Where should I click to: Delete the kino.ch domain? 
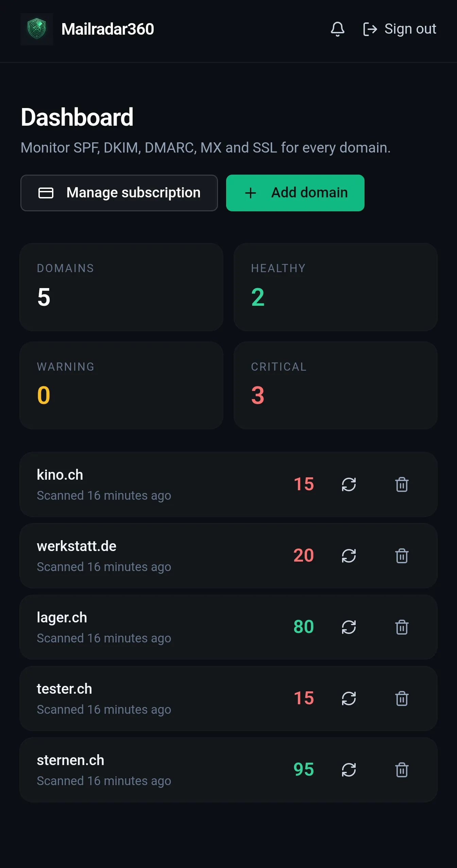pos(402,484)
